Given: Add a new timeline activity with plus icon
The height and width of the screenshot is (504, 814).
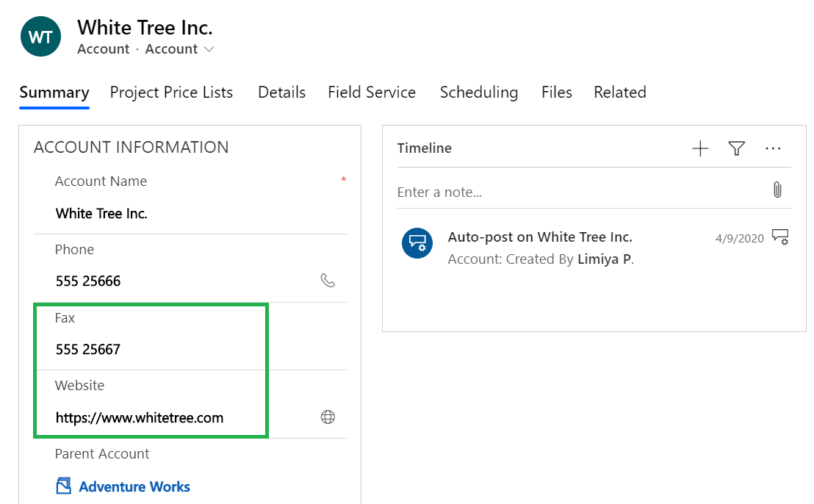Looking at the screenshot, I should coord(700,148).
